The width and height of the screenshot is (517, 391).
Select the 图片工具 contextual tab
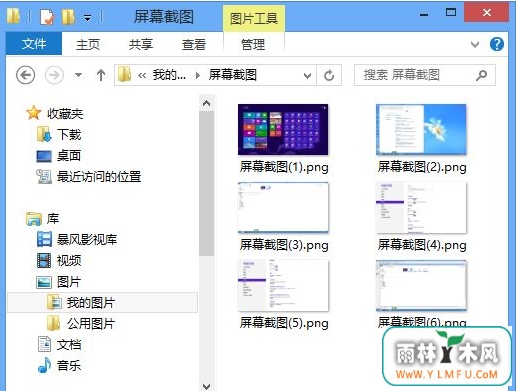(254, 19)
